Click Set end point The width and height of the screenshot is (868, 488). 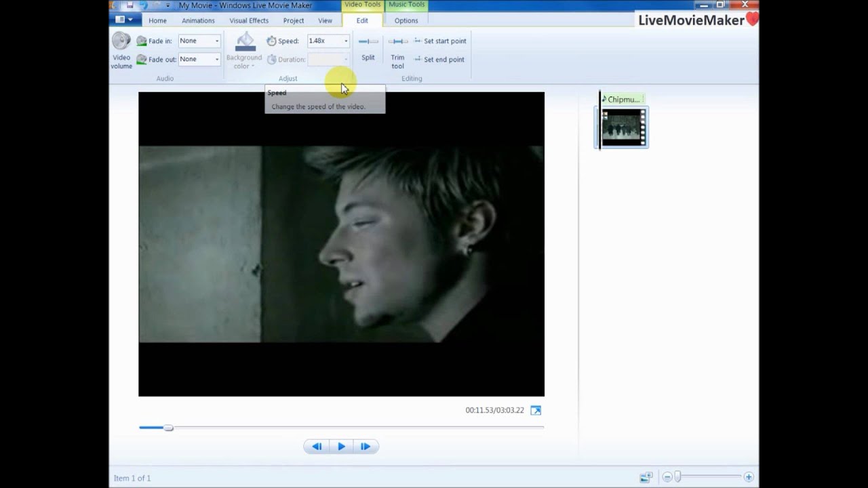point(439,59)
